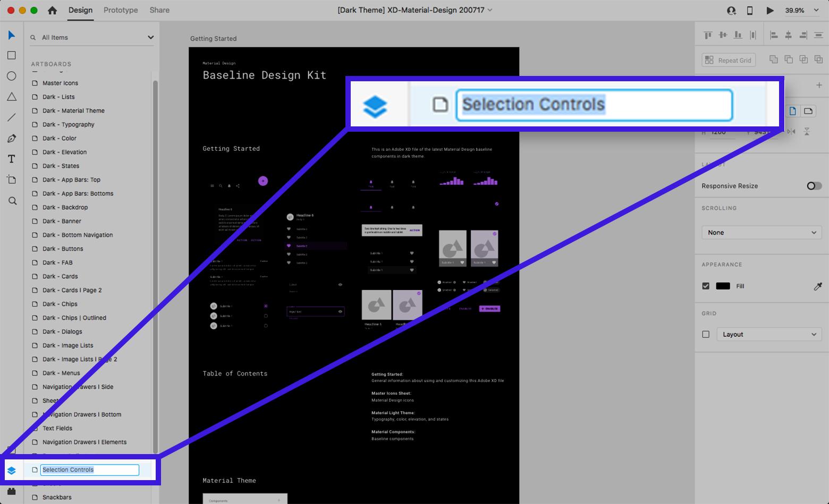This screenshot has height=504, width=829.
Task: Click the Repeat Grid button
Action: [728, 59]
